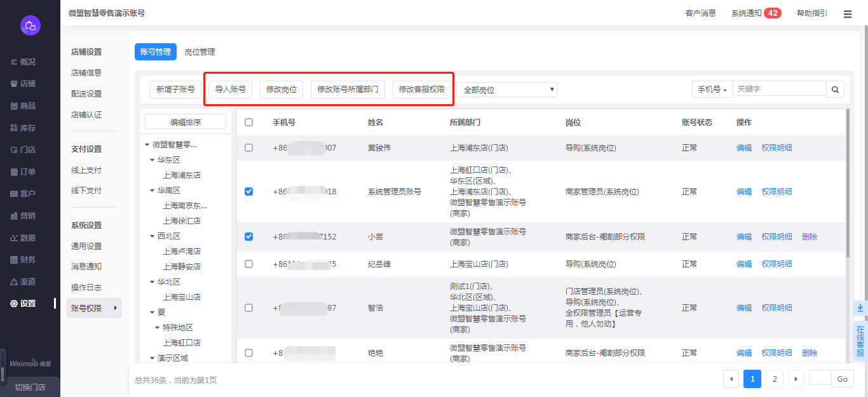Select the 智浩 row checkbox
This screenshot has height=397, width=868.
[x=248, y=307]
